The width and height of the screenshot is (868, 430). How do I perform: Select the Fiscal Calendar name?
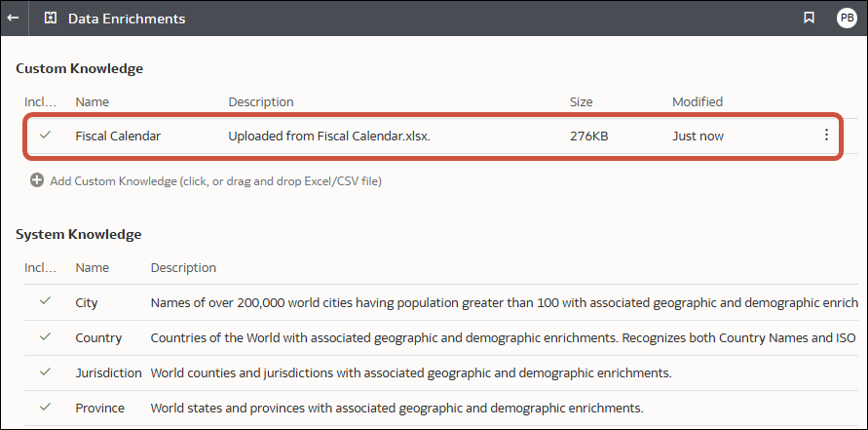point(118,136)
